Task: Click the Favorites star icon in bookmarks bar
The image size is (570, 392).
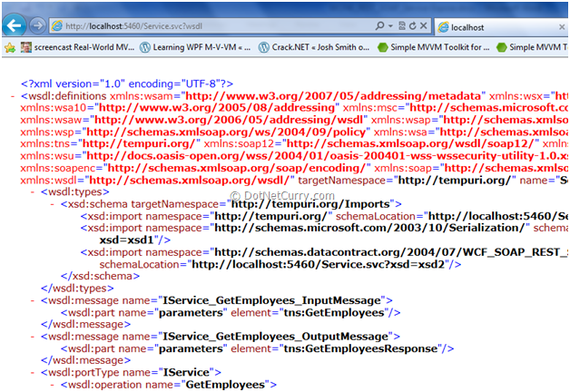Action: tap(10, 47)
